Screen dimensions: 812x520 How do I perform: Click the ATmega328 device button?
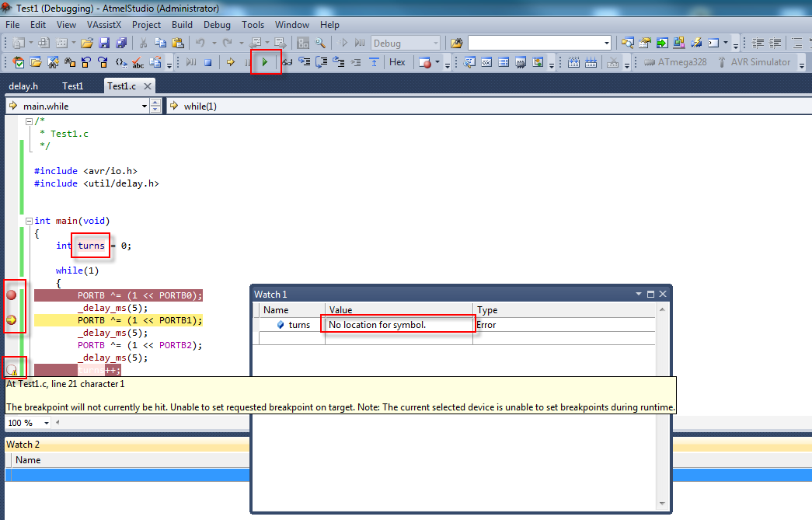[x=674, y=62]
